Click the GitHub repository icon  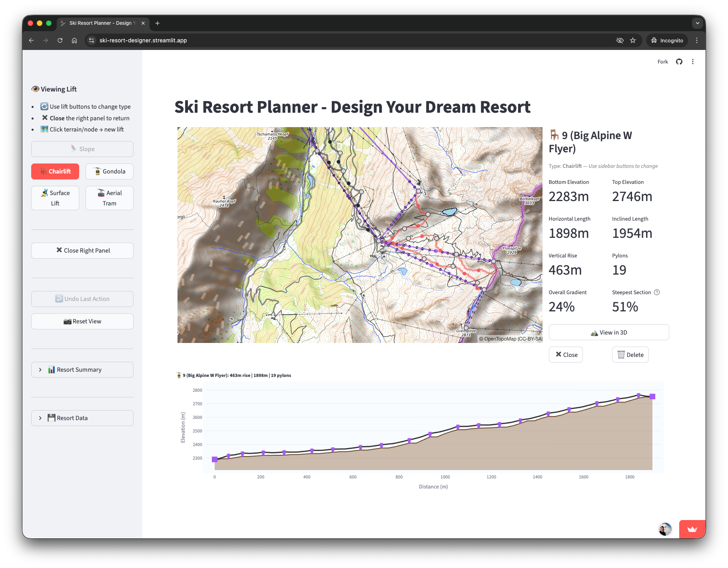point(679,62)
